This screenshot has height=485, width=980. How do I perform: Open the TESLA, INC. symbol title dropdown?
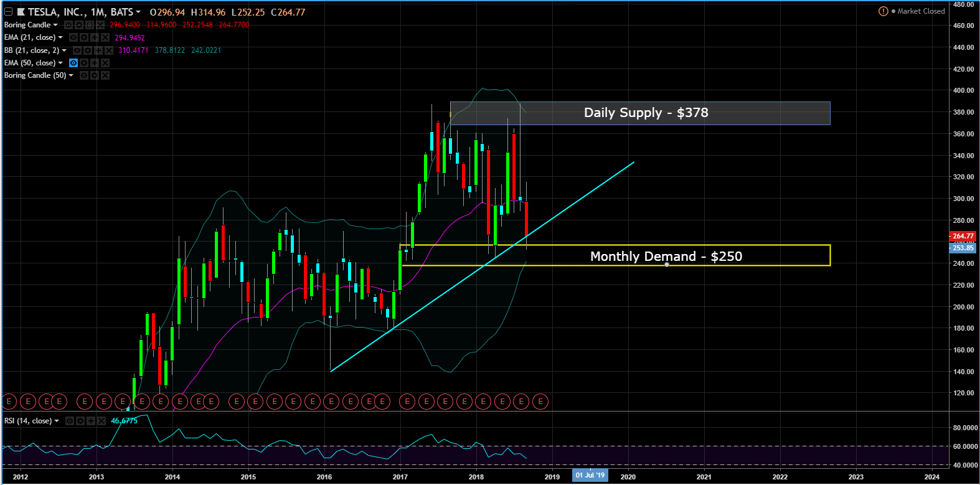pyautogui.click(x=138, y=12)
